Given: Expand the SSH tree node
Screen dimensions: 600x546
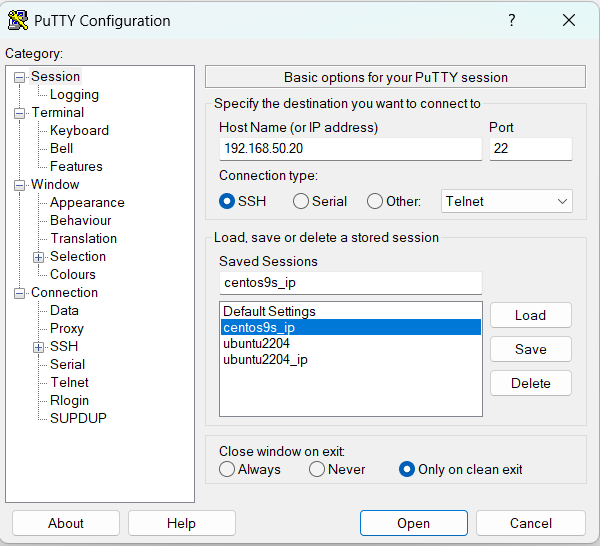Looking at the screenshot, I should tap(38, 347).
